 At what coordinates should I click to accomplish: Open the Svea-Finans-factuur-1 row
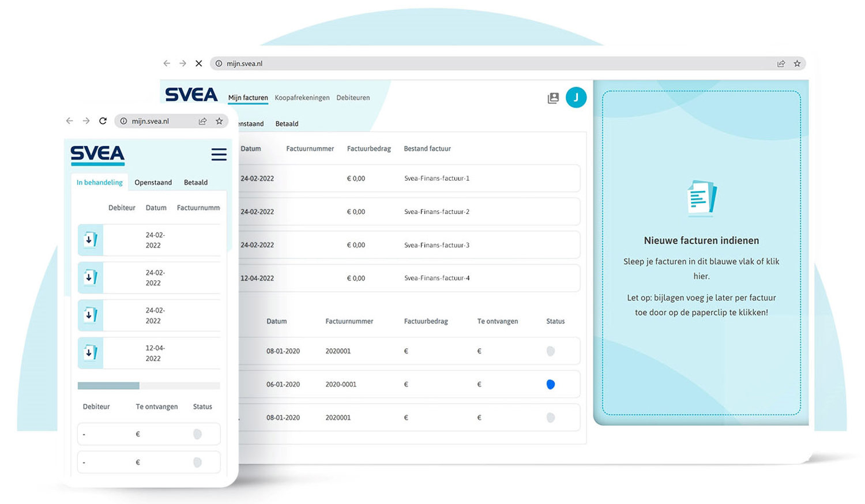click(409, 178)
